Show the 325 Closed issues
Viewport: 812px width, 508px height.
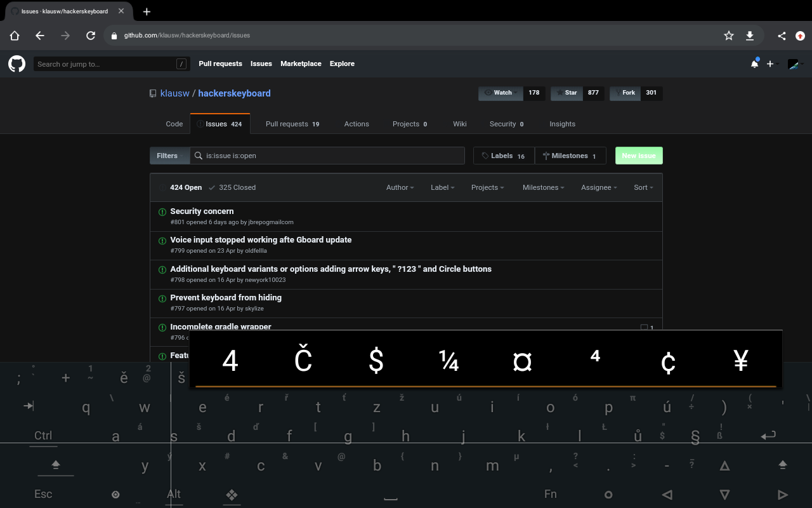point(232,187)
